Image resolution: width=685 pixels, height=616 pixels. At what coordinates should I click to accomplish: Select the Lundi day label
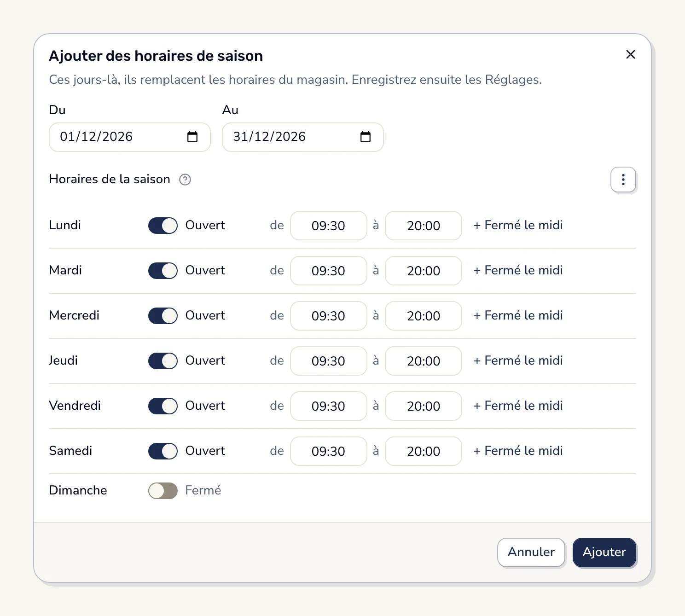(65, 225)
